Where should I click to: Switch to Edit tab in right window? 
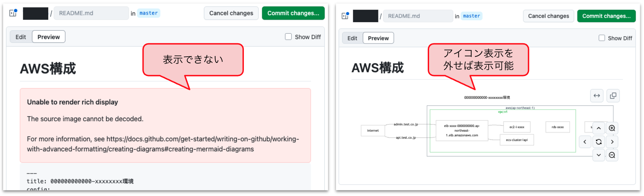pyautogui.click(x=352, y=38)
